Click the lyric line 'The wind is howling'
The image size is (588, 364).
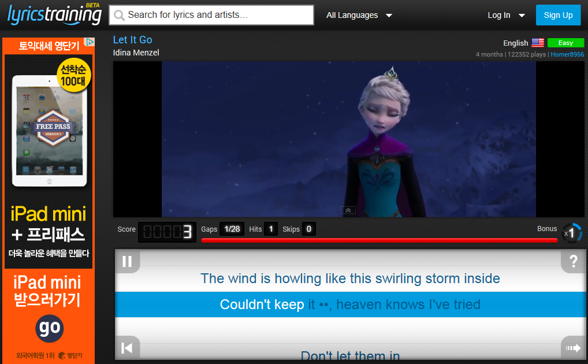(x=350, y=278)
